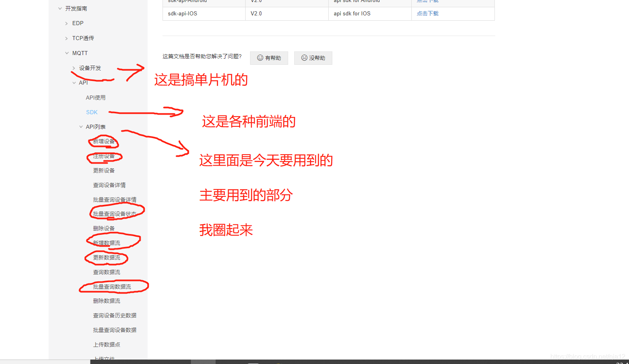This screenshot has width=629, height=364.
Task: Open 新增数据流 API page
Action: (107, 243)
